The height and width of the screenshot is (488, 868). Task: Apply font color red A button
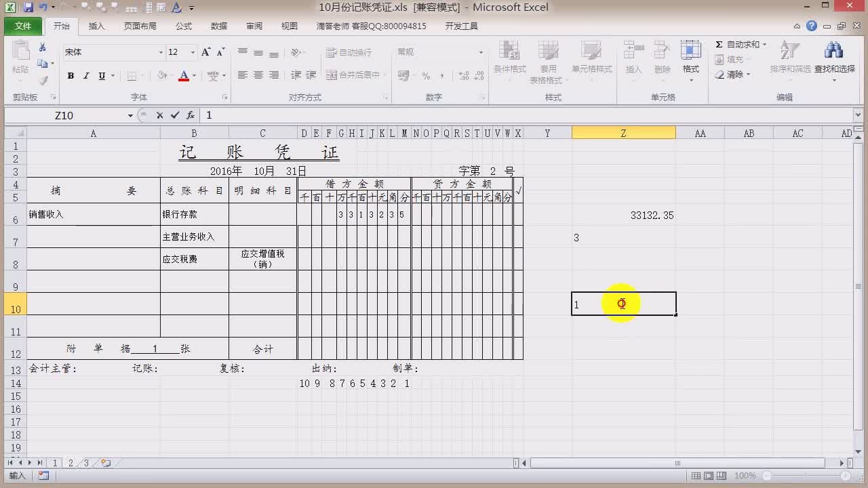(x=183, y=76)
